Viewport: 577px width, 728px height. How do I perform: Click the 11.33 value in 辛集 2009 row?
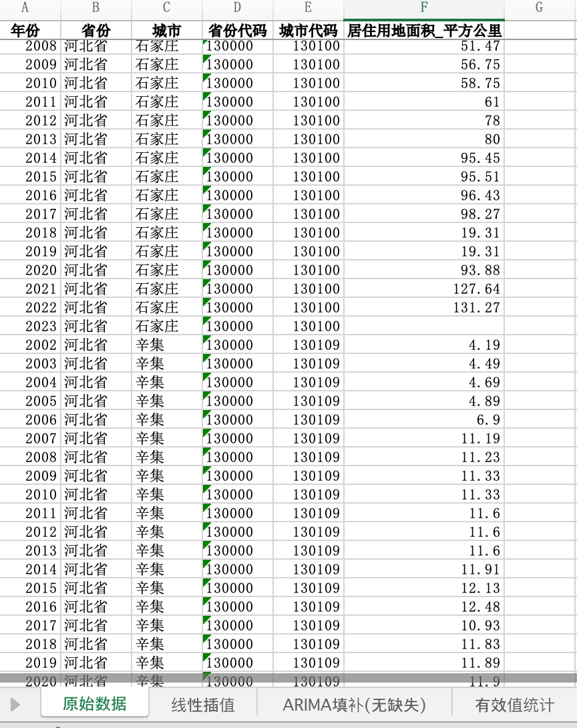click(424, 476)
